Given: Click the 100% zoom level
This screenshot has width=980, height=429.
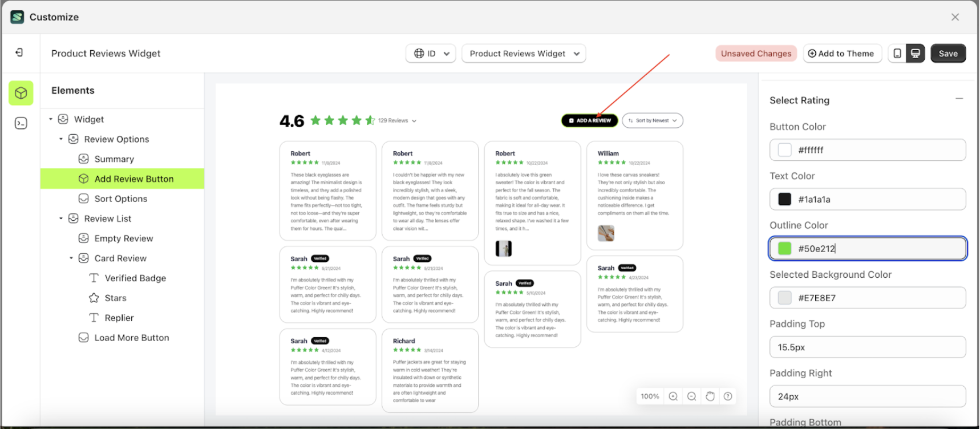Looking at the screenshot, I should (650, 396).
